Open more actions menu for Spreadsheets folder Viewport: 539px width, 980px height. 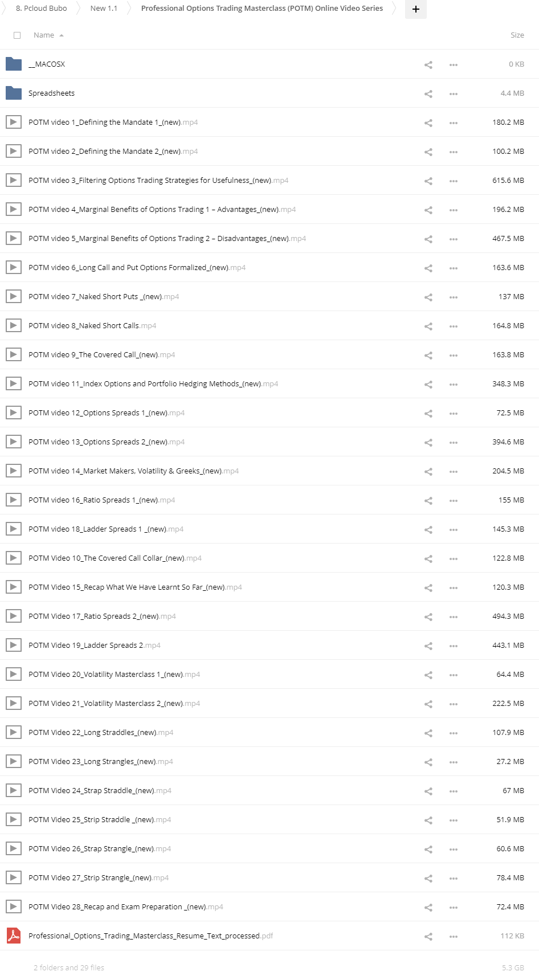[453, 94]
